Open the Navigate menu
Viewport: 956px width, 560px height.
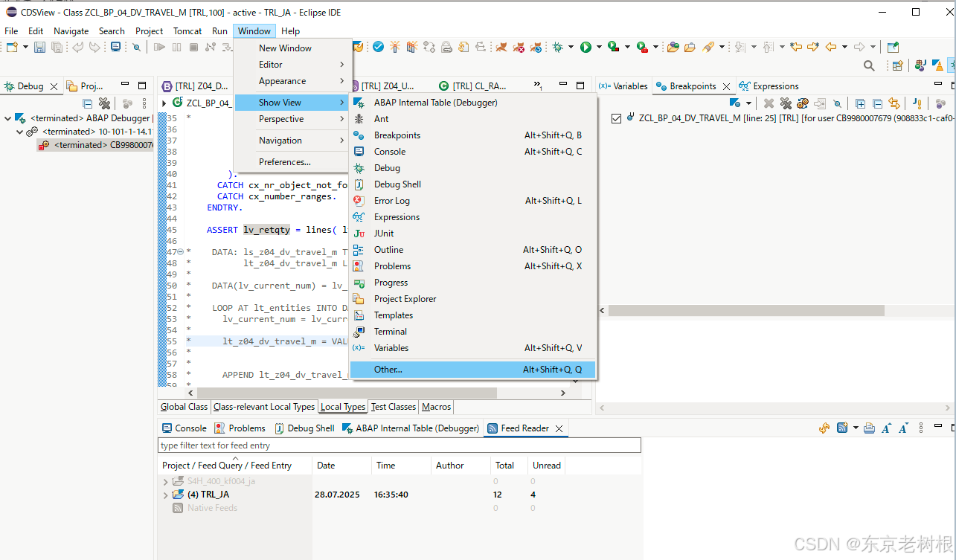click(x=71, y=31)
